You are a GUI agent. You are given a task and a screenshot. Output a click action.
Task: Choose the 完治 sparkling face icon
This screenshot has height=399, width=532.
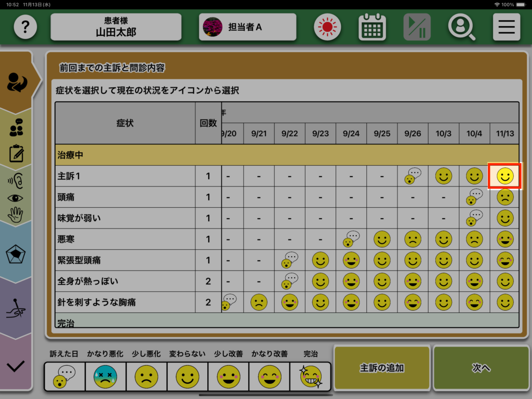[310, 377]
